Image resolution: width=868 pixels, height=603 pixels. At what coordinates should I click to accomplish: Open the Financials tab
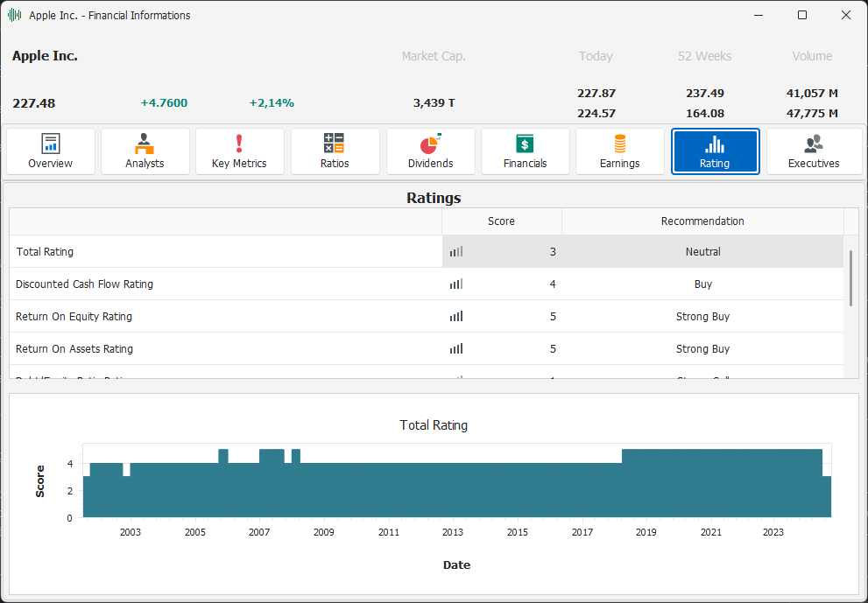coord(525,151)
